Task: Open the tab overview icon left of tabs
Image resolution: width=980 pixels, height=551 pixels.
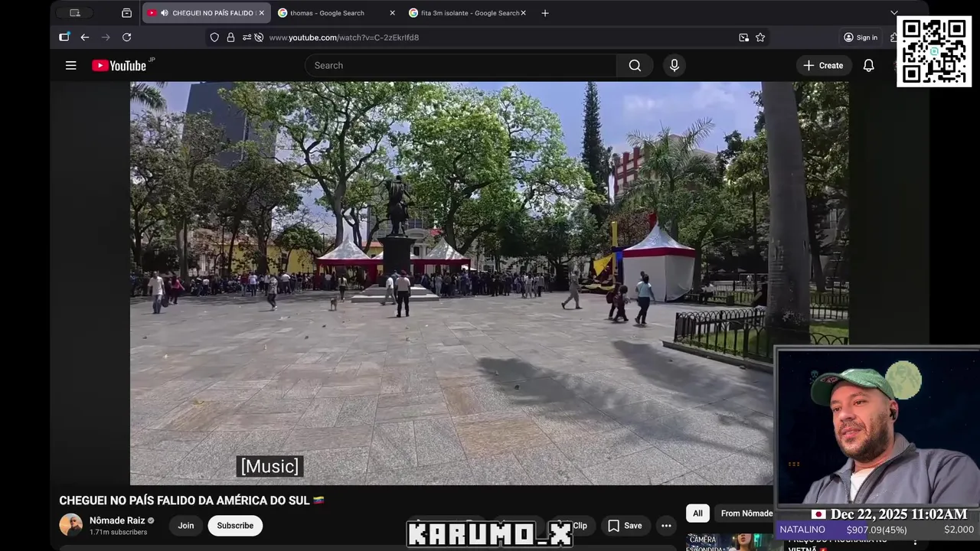Action: (126, 13)
